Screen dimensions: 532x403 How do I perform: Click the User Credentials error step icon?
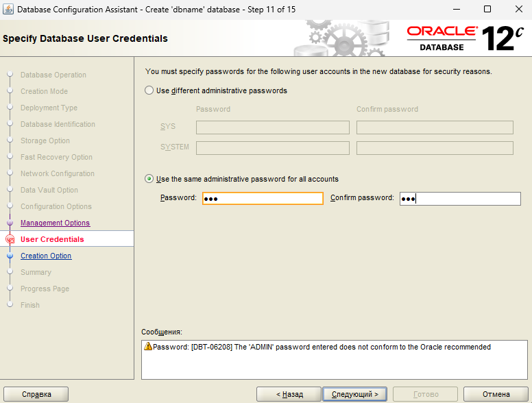click(10, 239)
